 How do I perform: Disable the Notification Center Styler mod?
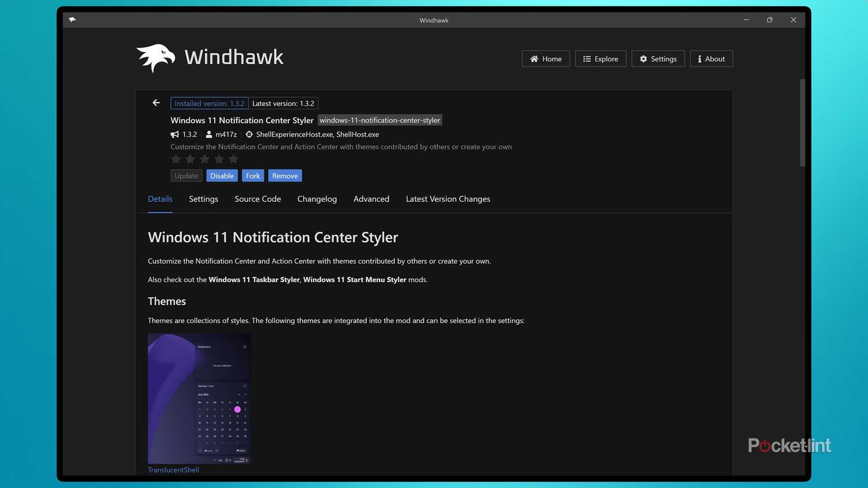click(222, 175)
